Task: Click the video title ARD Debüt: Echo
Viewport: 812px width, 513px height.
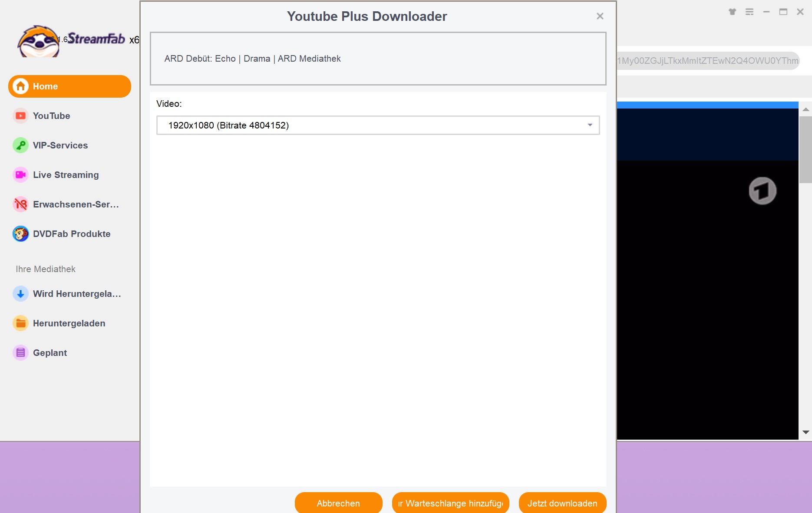Action: point(252,59)
